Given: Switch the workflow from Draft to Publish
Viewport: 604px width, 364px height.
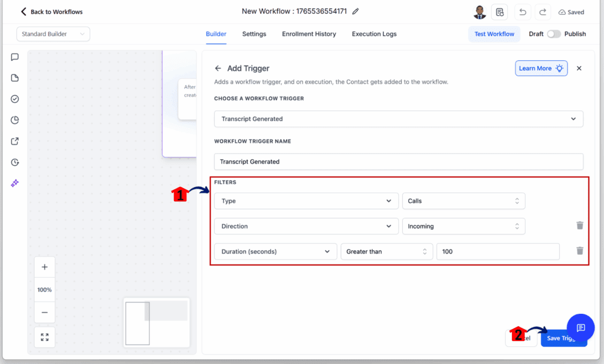Looking at the screenshot, I should 553,34.
